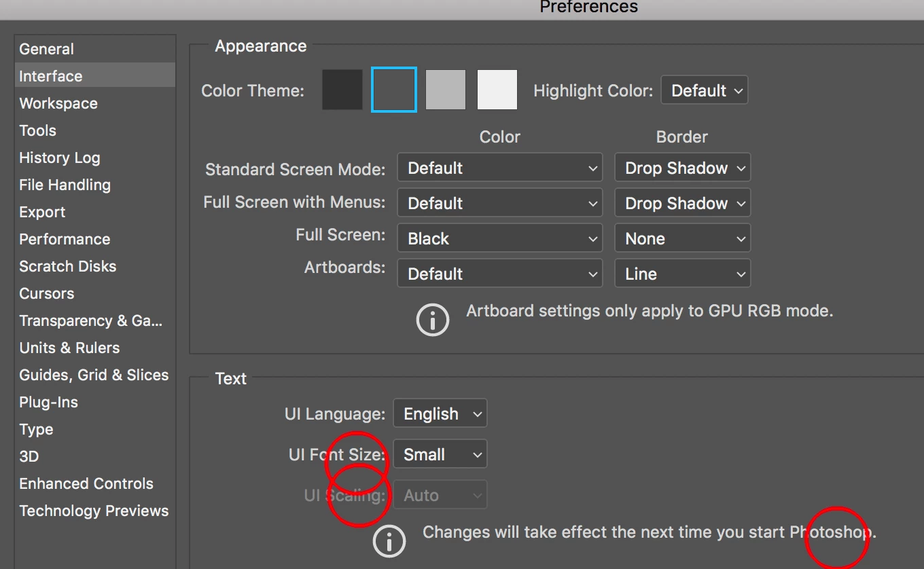Select the medium gray Color Theme swatch
This screenshot has width=924, height=569.
(446, 89)
